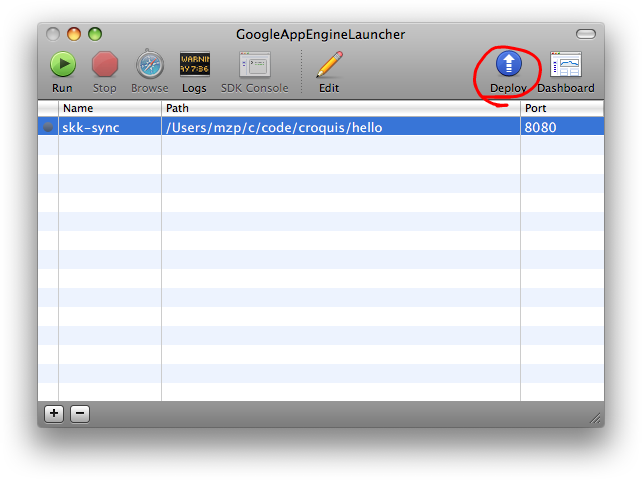Sort by the Name column header
Screen dimensions: 642x480
tap(110, 108)
